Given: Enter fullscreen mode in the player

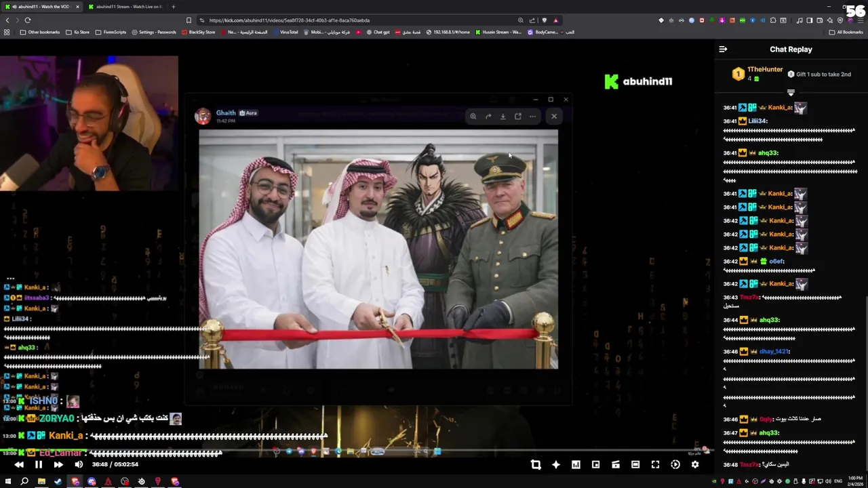Looking at the screenshot, I should 655,464.
